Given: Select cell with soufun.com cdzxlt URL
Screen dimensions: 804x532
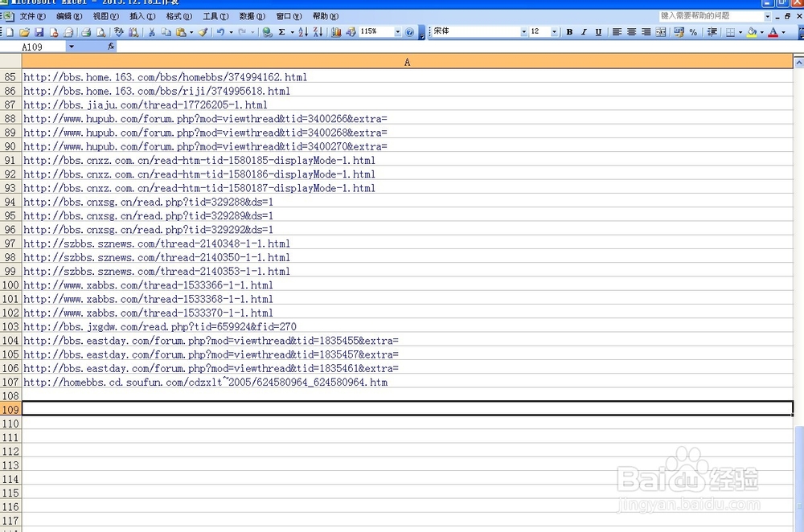Looking at the screenshot, I should point(407,381).
